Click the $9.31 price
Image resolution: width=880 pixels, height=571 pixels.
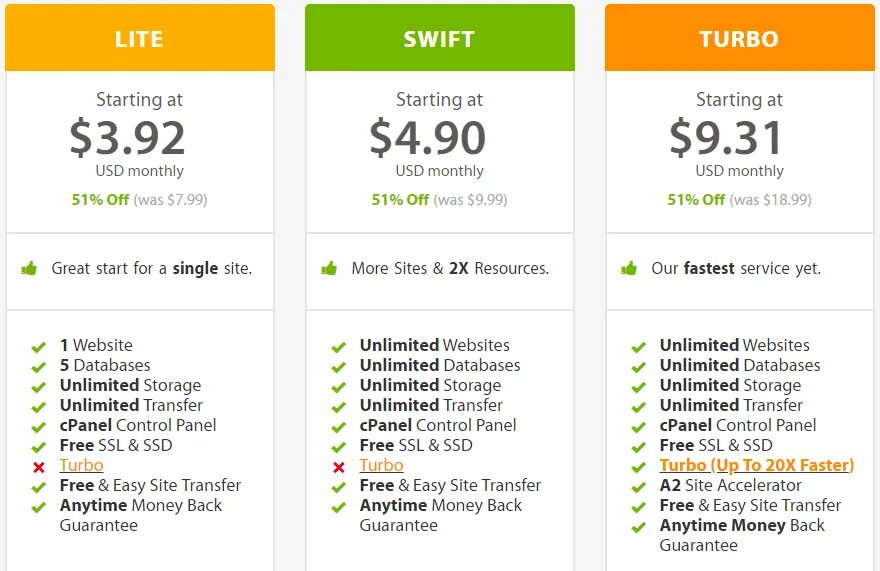tap(725, 138)
